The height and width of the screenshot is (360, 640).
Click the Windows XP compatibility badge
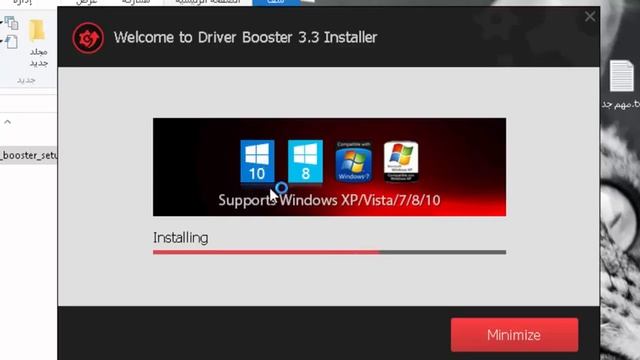point(401,161)
